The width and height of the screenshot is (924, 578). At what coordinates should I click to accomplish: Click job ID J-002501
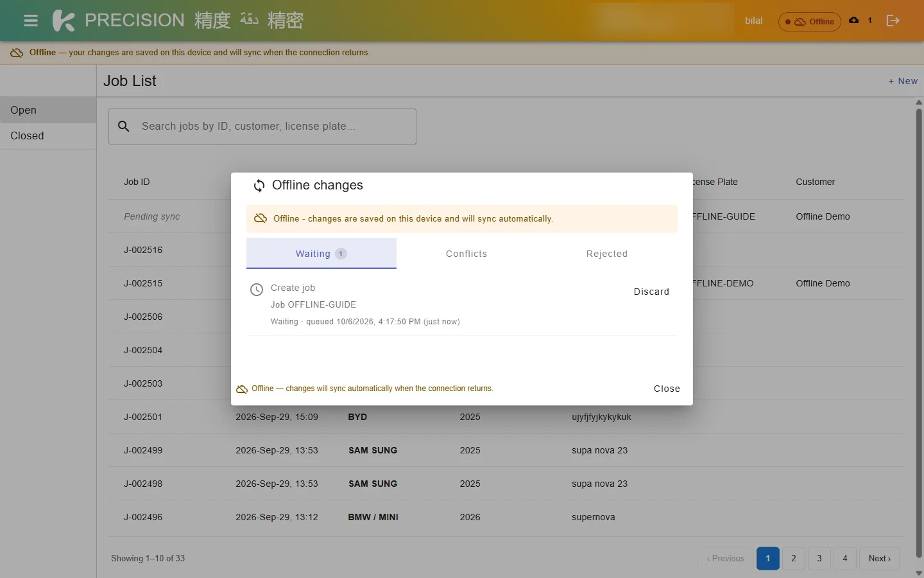click(143, 417)
